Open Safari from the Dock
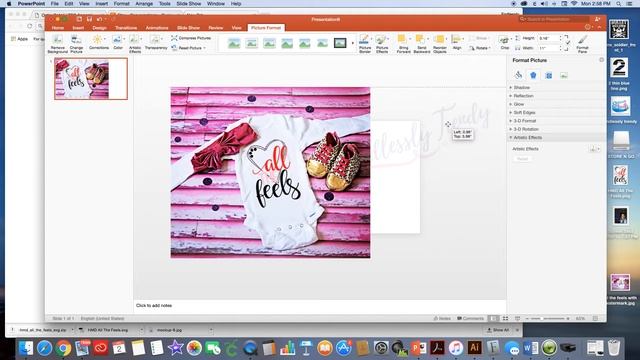The image size is (640, 360). pyautogui.click(x=44, y=348)
